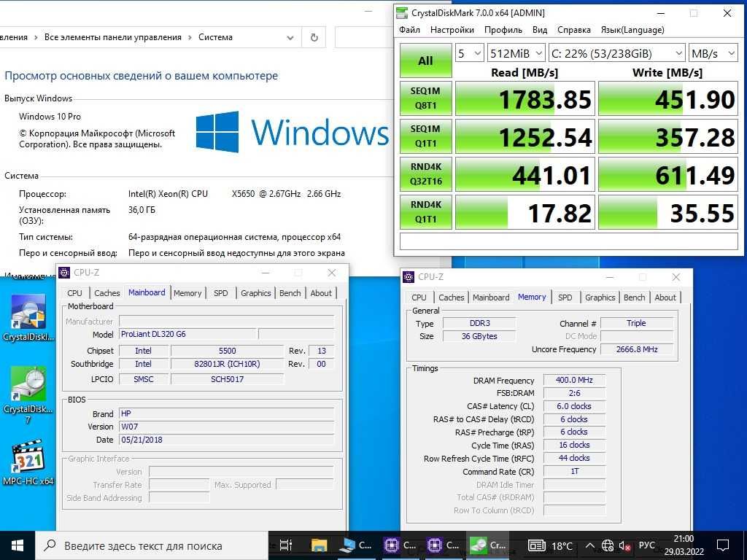Open Caches tab in Memory CPU-Z window
Screen dimensions: 747x560
pos(451,297)
